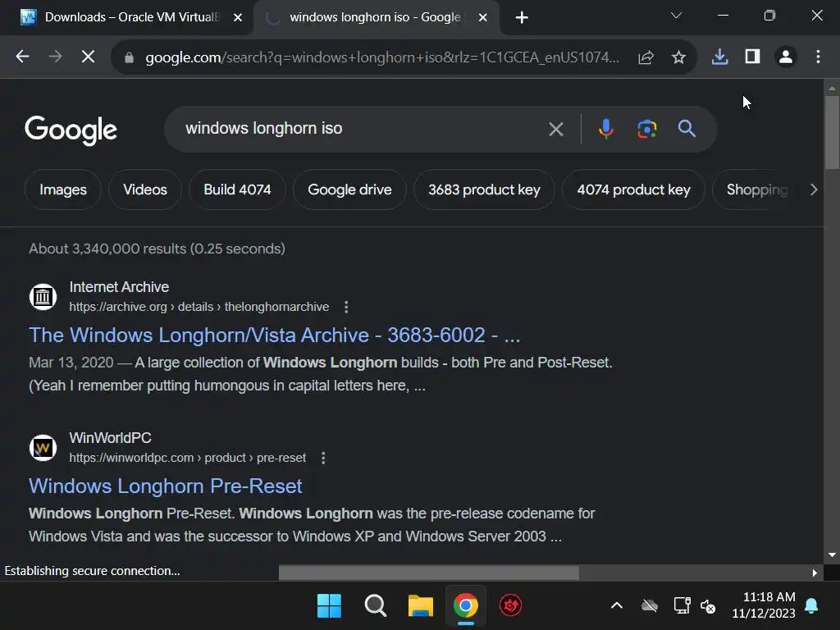Filter results by Videos

(144, 189)
